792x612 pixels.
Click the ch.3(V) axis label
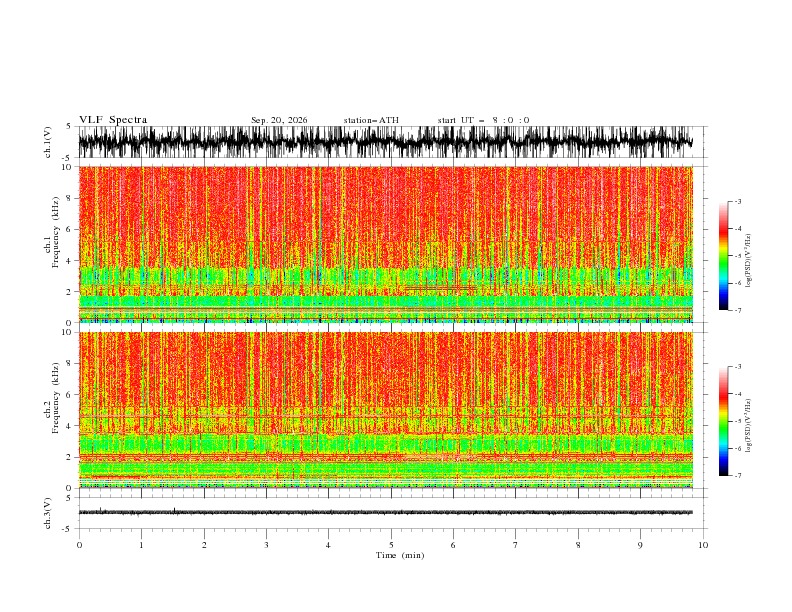[48, 513]
